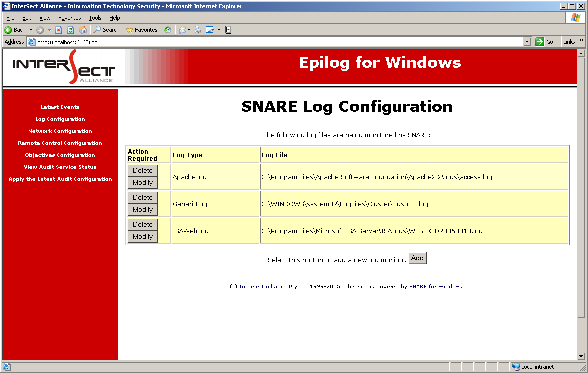The image size is (588, 373).
Task: Click the Home page icon
Action: (x=83, y=30)
